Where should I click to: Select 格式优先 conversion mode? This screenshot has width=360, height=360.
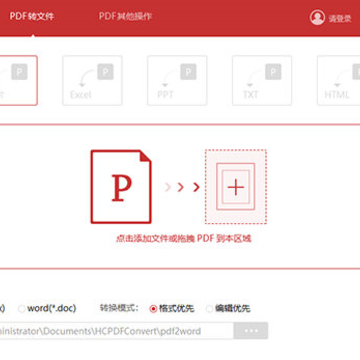[x=153, y=309]
